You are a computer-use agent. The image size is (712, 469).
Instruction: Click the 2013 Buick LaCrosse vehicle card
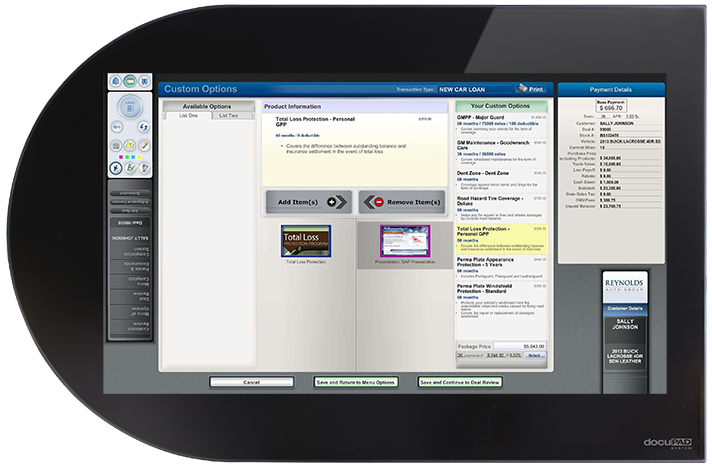click(625, 356)
